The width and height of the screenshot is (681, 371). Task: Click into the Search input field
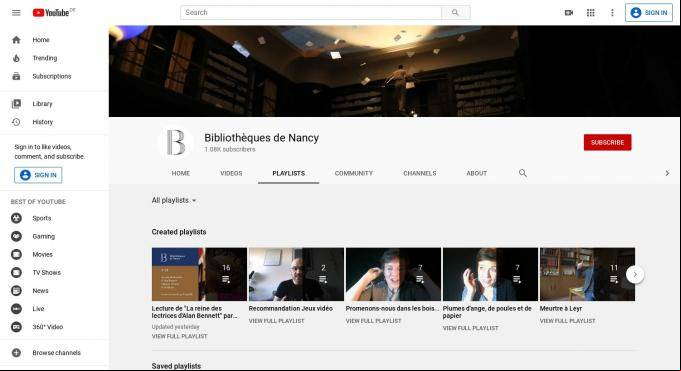(311, 13)
